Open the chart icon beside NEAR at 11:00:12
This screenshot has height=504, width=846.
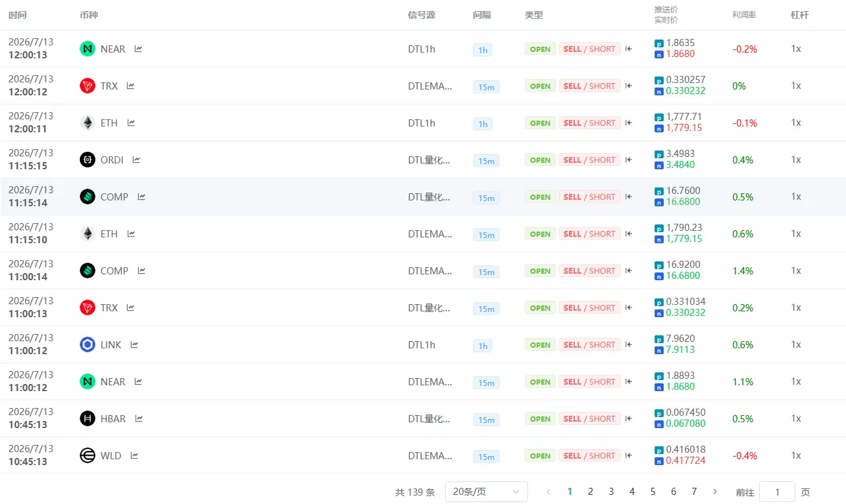[138, 381]
